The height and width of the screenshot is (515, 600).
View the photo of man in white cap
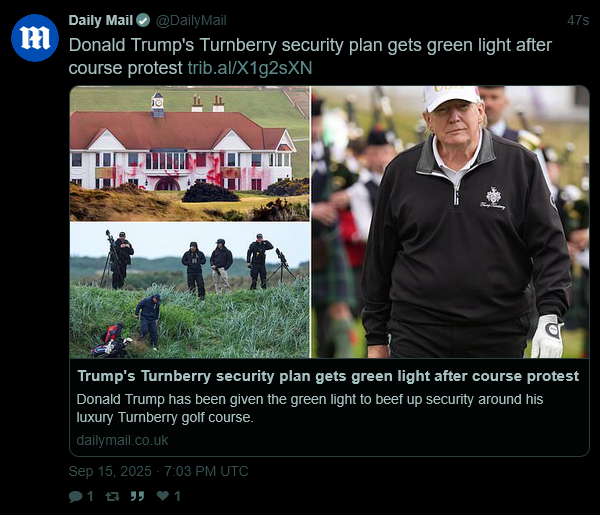tap(450, 222)
